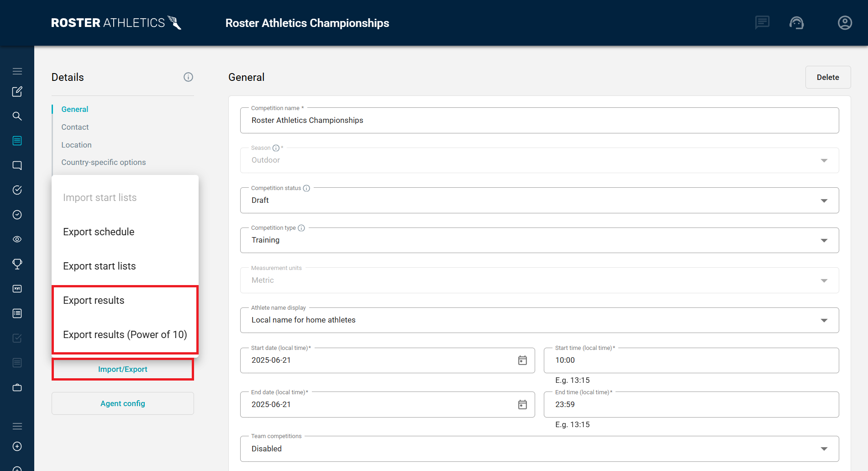Open the trophy sidebar icon
868x471 pixels.
pos(17,264)
